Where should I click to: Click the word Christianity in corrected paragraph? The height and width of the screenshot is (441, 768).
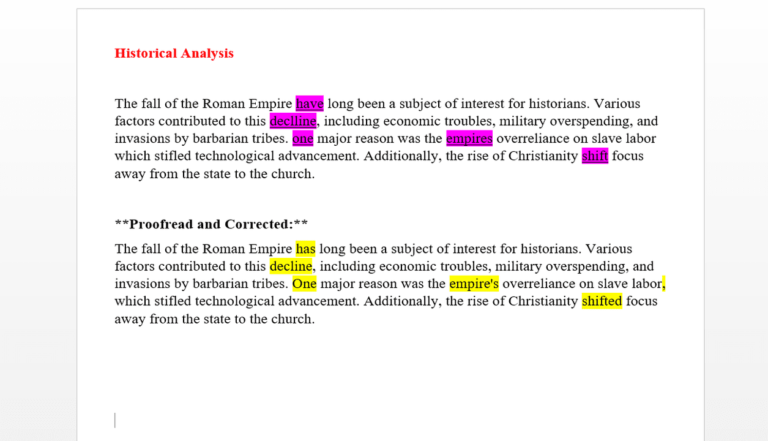coord(543,301)
